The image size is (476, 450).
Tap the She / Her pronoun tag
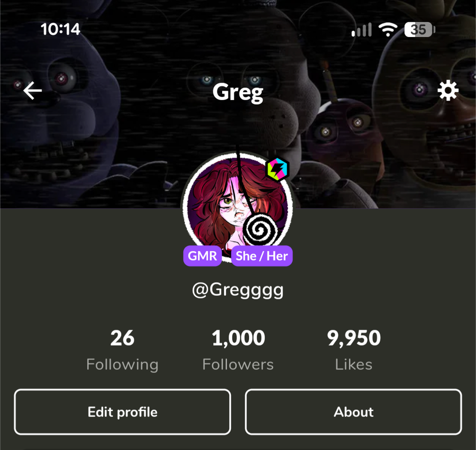[x=262, y=256]
